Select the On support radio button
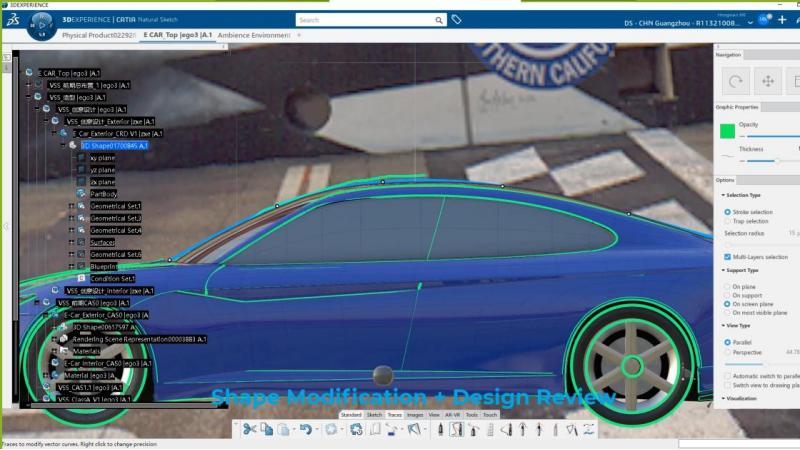Viewport: 800px width, 450px height. (x=727, y=295)
